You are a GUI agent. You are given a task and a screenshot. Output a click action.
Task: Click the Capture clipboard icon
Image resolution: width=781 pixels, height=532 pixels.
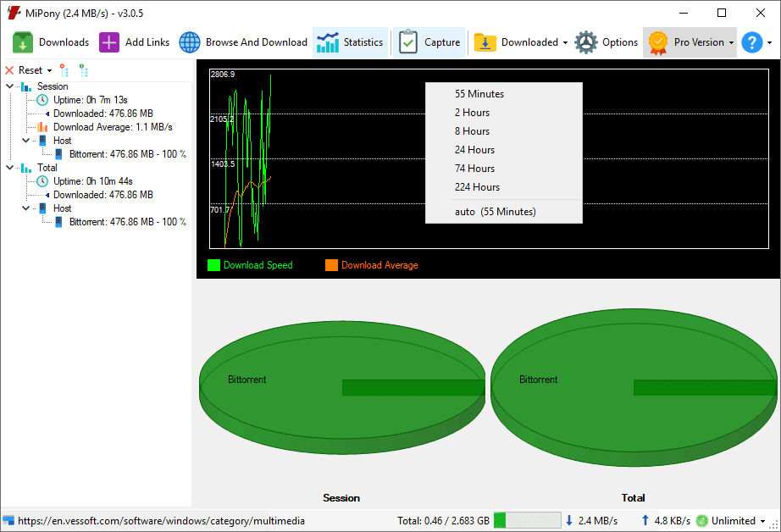408,42
